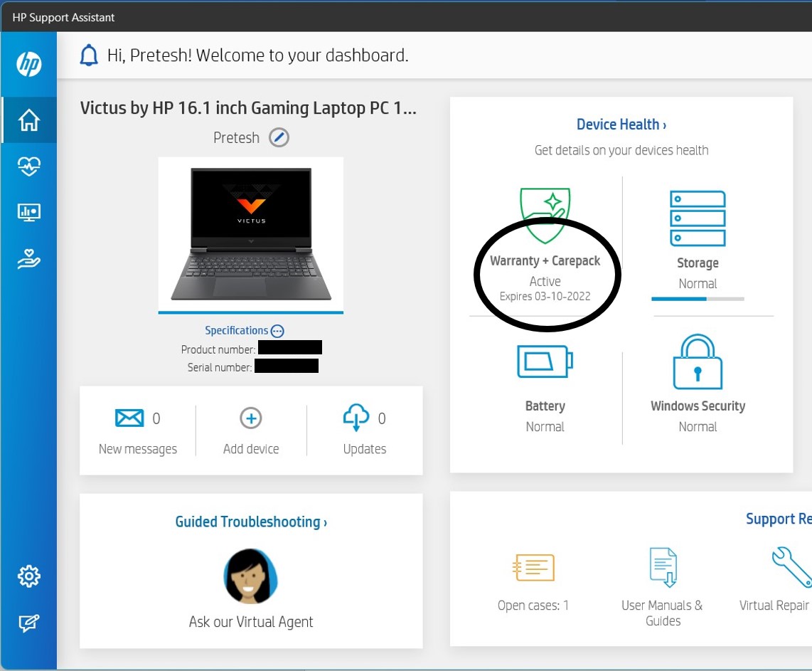
Task: Open Updates via the cloud download icon
Action: (356, 418)
